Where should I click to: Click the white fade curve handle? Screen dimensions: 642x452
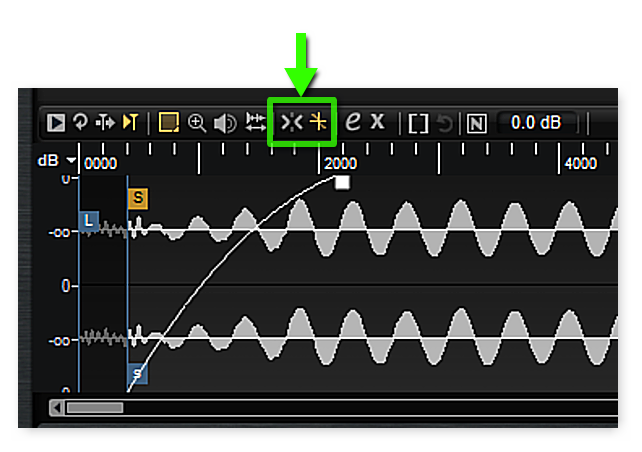pyautogui.click(x=342, y=183)
